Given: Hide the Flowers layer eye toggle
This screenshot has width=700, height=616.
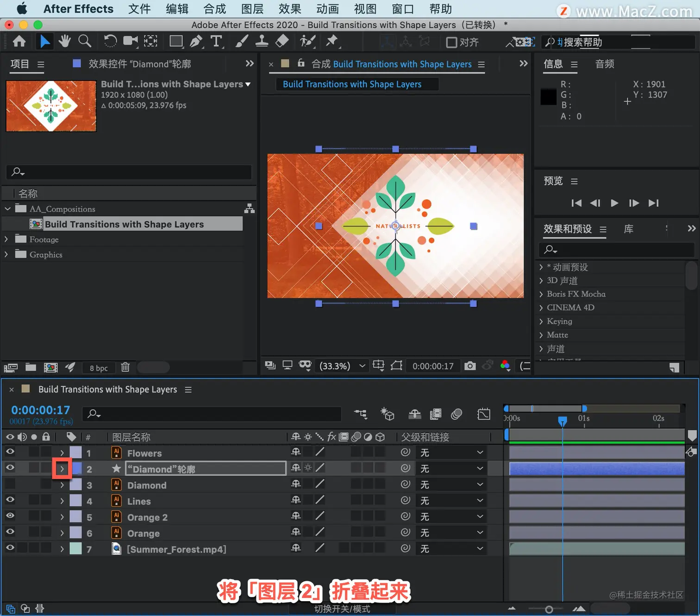Looking at the screenshot, I should (10, 452).
